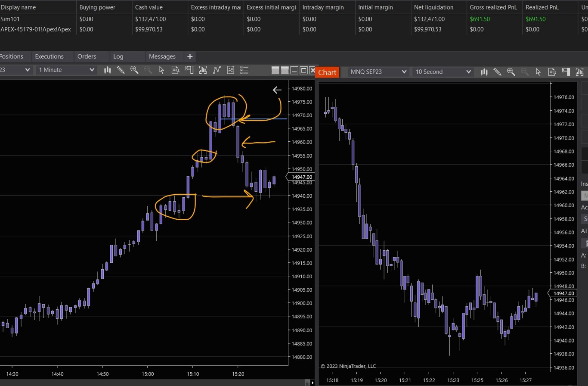Select cursor pointer tool in 1 Minute chart

click(x=161, y=70)
